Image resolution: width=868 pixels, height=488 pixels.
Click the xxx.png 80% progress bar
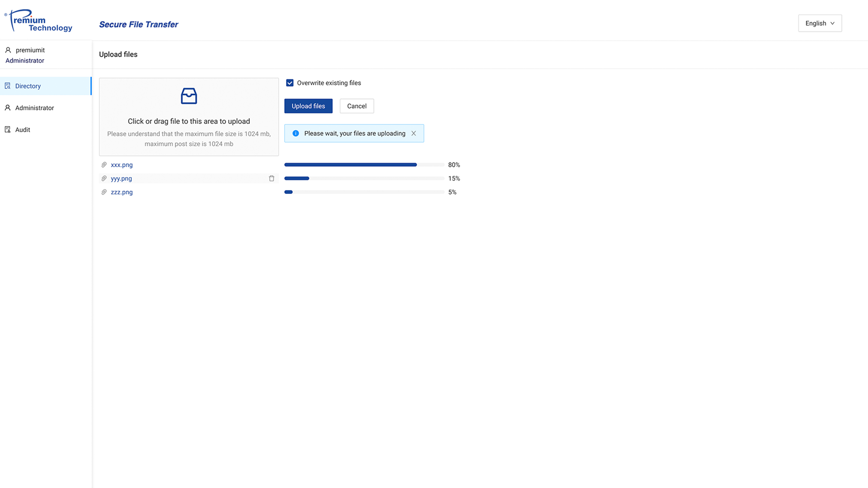click(364, 165)
